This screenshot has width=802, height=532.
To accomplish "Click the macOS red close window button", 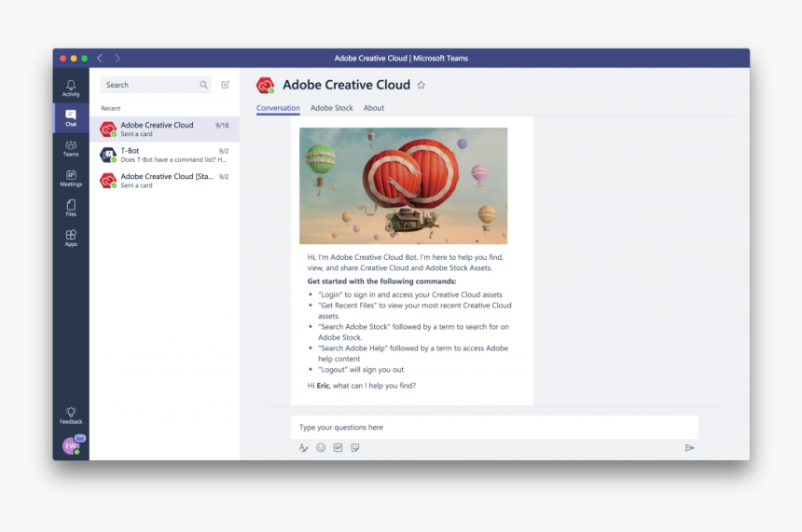I will pos(62,59).
